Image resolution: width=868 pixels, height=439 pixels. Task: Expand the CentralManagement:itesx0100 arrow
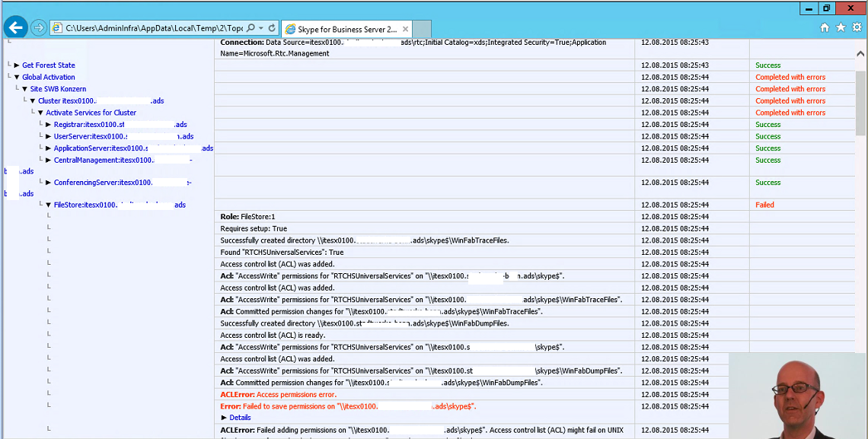point(48,161)
